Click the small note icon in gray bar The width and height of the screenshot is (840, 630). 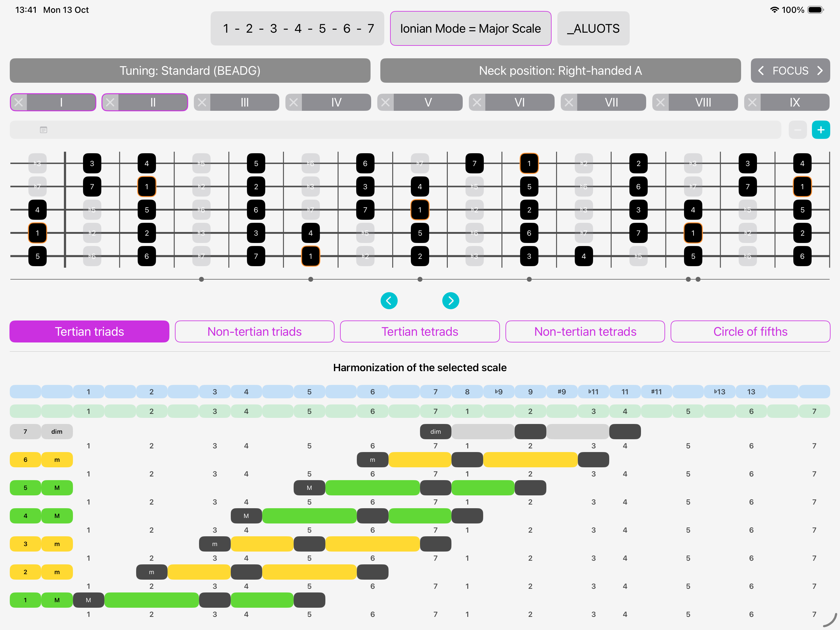pos(43,130)
